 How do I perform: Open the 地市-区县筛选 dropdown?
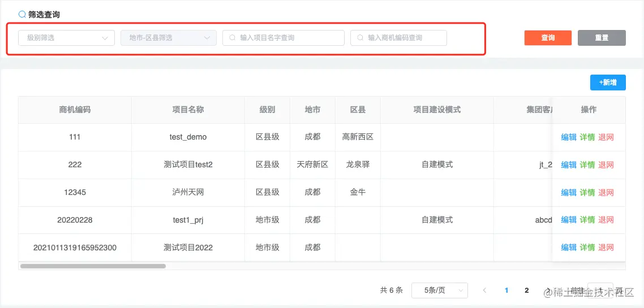pos(169,38)
